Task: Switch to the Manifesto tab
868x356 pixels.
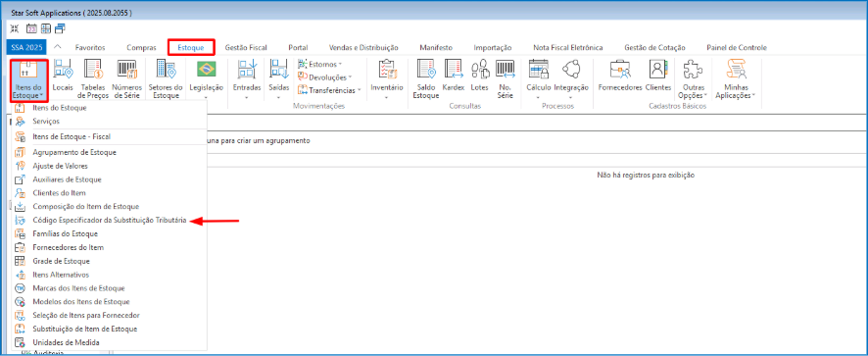Action: coord(436,48)
